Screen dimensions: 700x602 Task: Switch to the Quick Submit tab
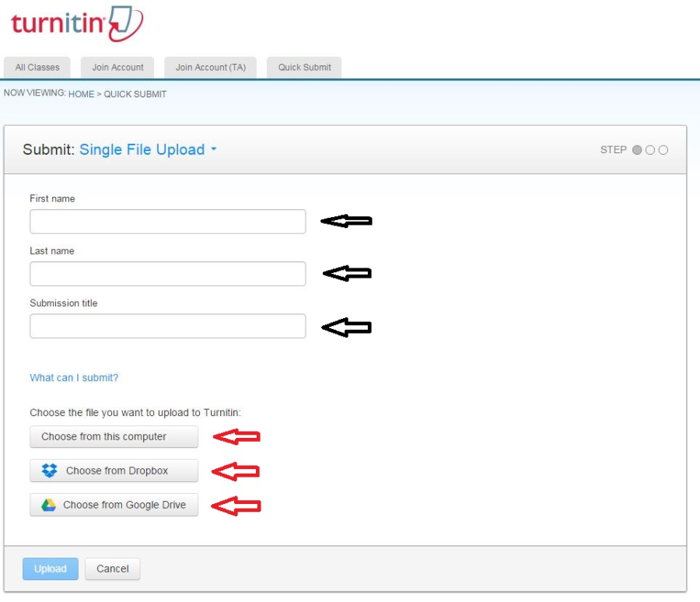(x=304, y=68)
